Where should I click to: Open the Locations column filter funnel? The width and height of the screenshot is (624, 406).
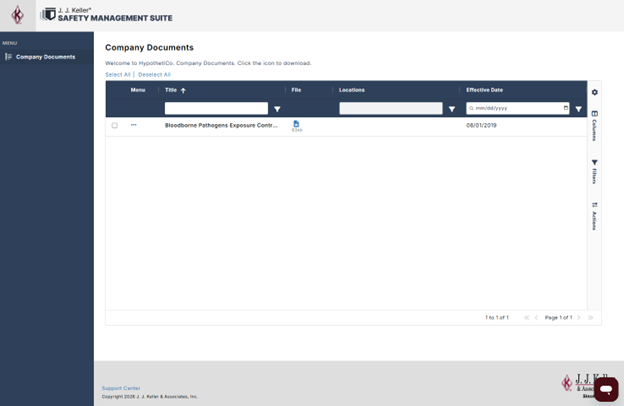[452, 109]
